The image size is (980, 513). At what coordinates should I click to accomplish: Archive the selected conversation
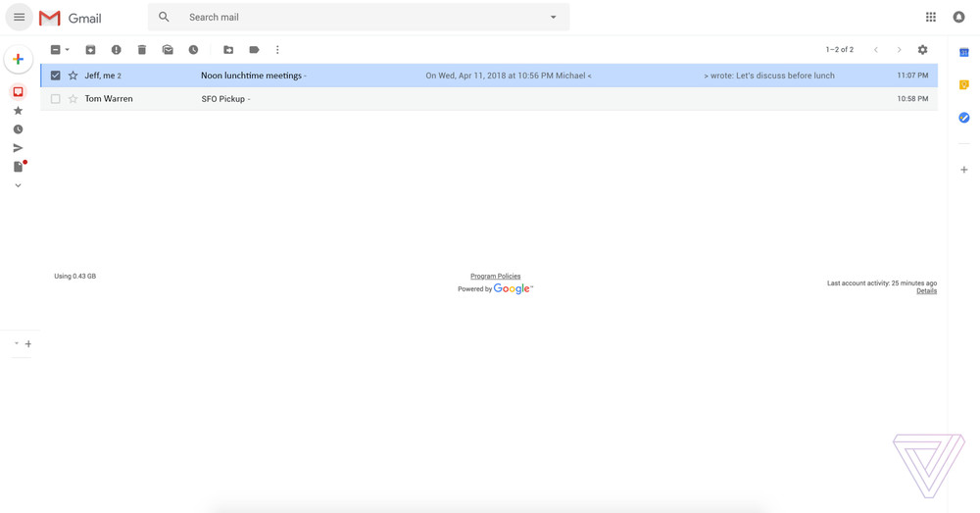90,50
